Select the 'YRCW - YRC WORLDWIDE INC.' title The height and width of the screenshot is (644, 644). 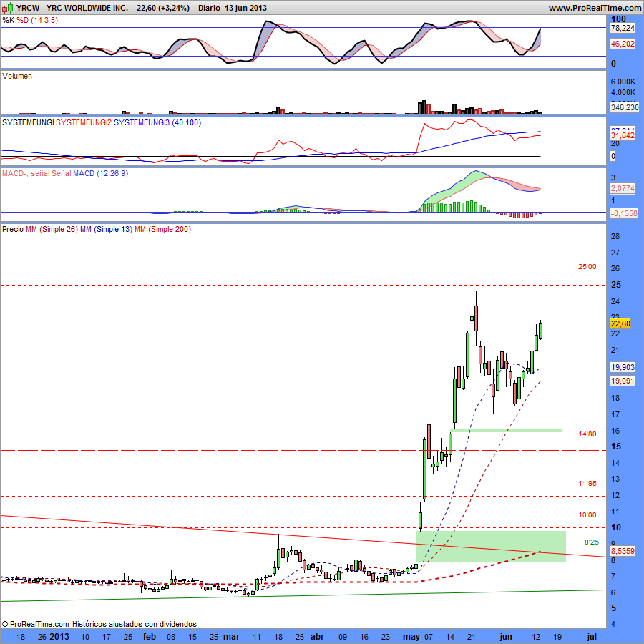click(x=72, y=8)
